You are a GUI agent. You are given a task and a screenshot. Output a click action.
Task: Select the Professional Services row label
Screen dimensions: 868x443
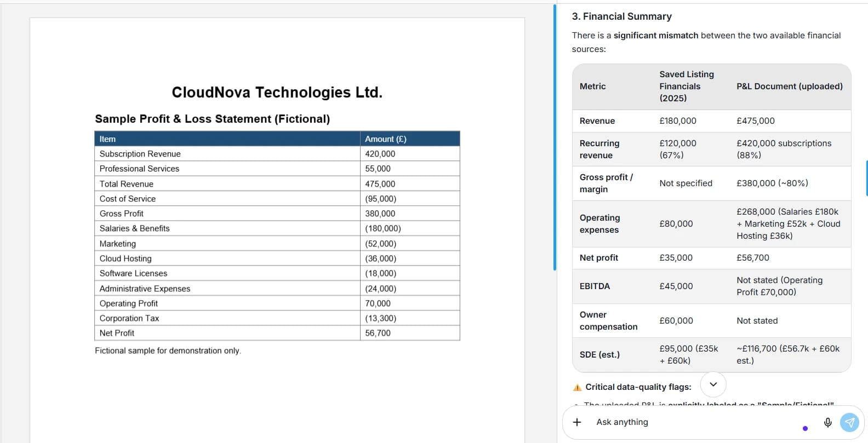139,169
